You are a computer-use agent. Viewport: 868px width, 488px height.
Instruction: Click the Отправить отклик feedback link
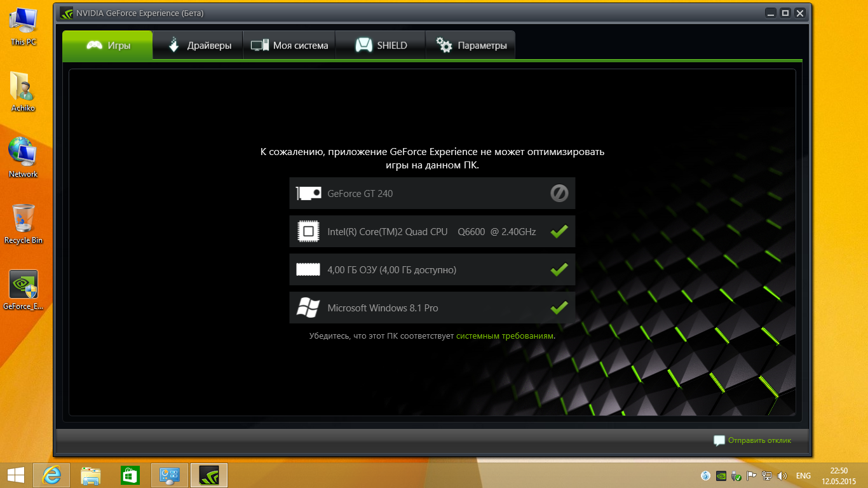coord(759,440)
